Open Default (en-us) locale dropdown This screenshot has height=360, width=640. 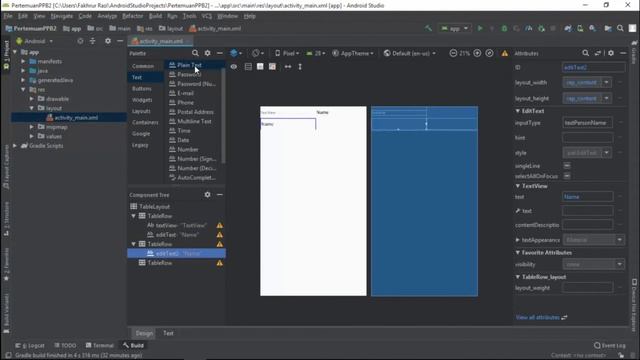(409, 53)
